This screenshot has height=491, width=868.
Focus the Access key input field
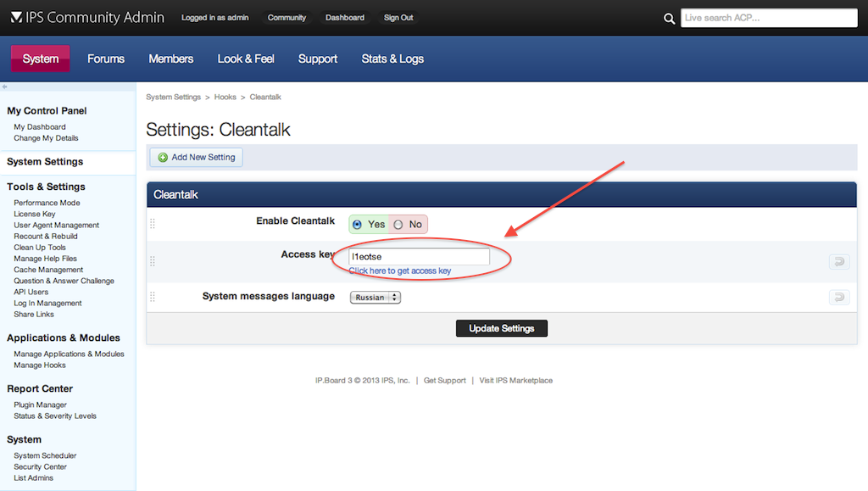click(419, 256)
